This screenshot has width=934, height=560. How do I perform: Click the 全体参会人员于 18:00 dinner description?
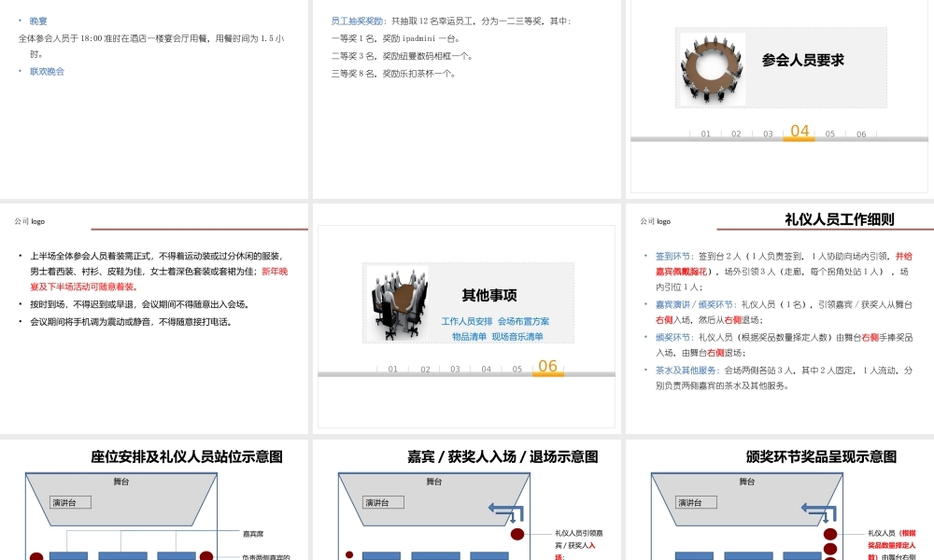[x=151, y=47]
